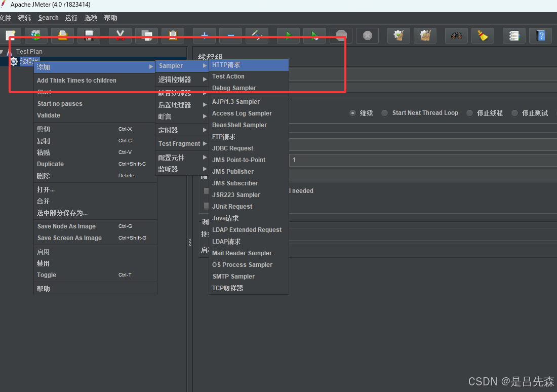Collapse the Test Plan tree node arrow
Viewport: 557px width, 392px height.
tap(2, 52)
